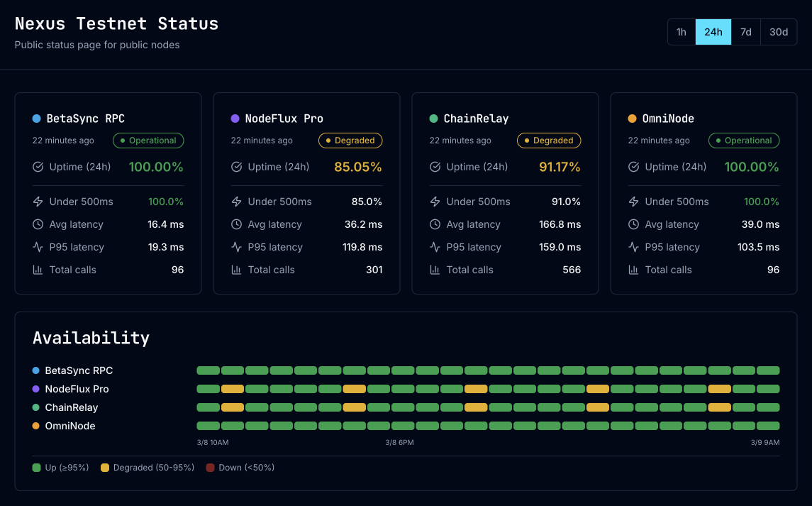Click the bar chart icon for NodeFlux Pro total calls
This screenshot has width=812, height=506.
point(236,270)
